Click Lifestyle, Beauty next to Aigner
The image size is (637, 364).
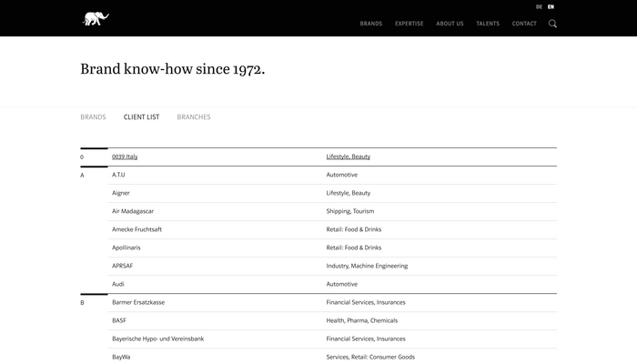(349, 193)
